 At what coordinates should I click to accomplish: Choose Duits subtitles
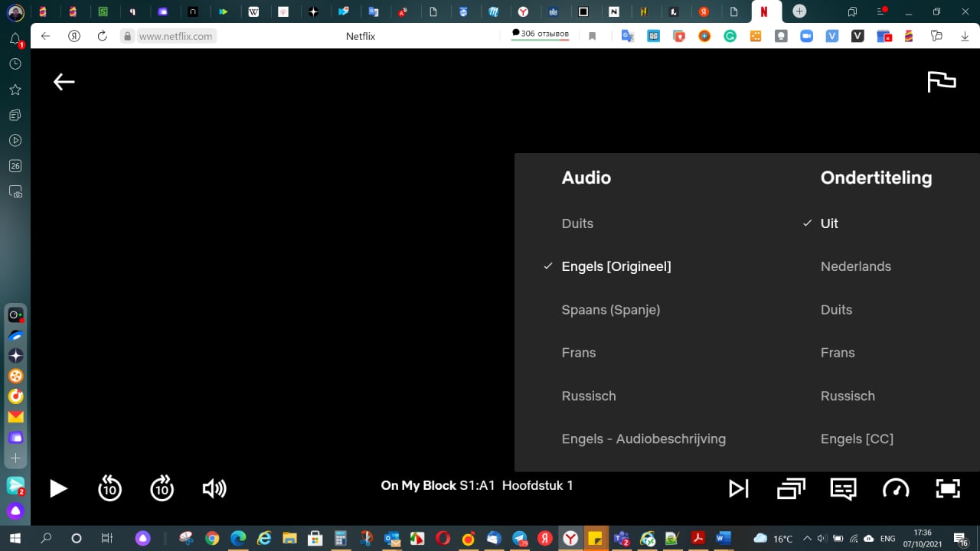836,310
